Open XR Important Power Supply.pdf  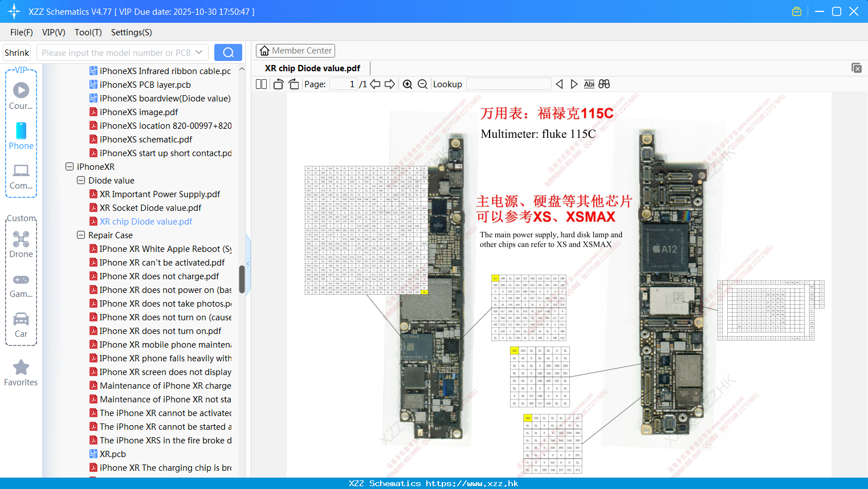pos(160,194)
